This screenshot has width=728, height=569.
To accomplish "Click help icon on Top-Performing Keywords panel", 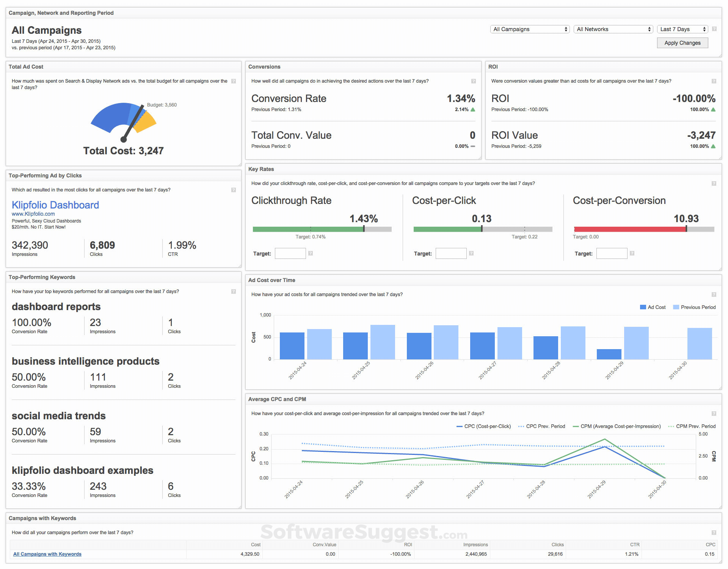I will [x=234, y=292].
